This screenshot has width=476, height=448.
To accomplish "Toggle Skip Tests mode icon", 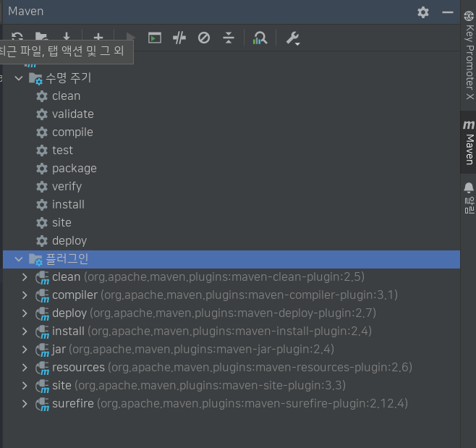I will [x=204, y=38].
